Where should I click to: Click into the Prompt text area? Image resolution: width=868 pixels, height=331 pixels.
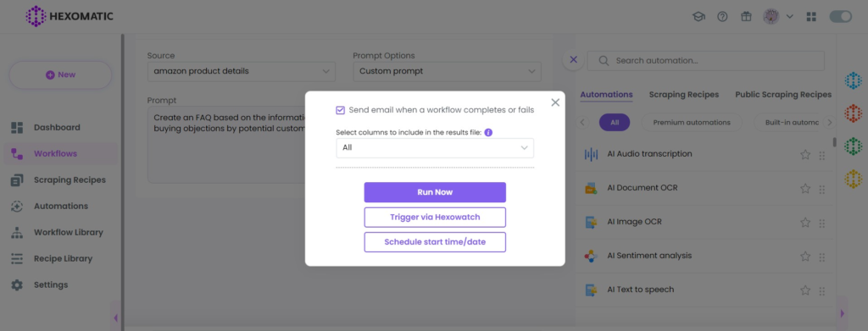pos(225,145)
